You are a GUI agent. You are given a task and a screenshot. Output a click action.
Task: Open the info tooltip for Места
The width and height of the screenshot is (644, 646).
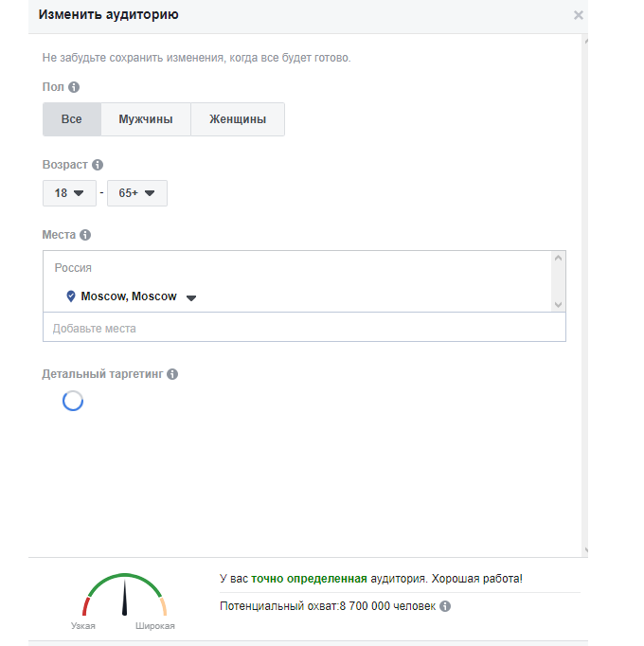(85, 235)
